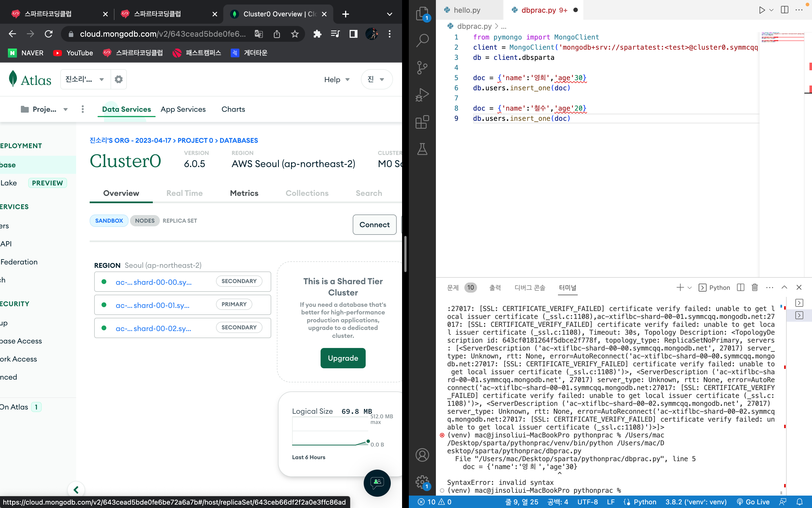Open the VS Code Accounts menu
The image size is (812, 508).
point(422,455)
